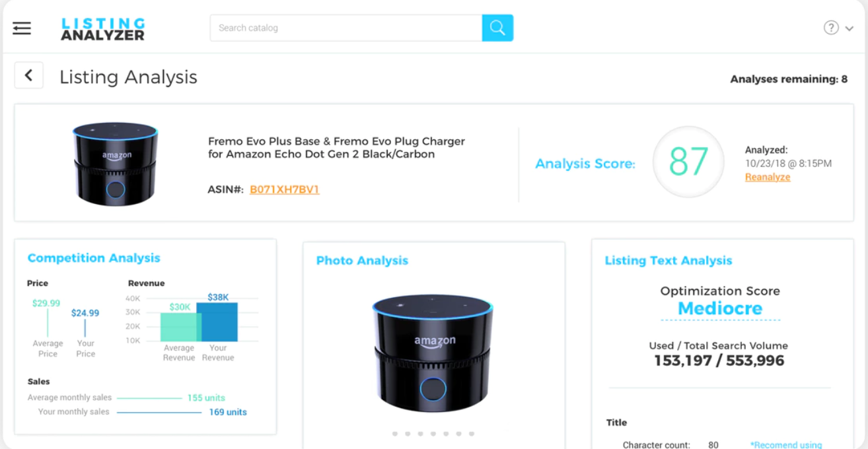
Task: Open the Competition Analysis section heading
Action: pyautogui.click(x=94, y=258)
